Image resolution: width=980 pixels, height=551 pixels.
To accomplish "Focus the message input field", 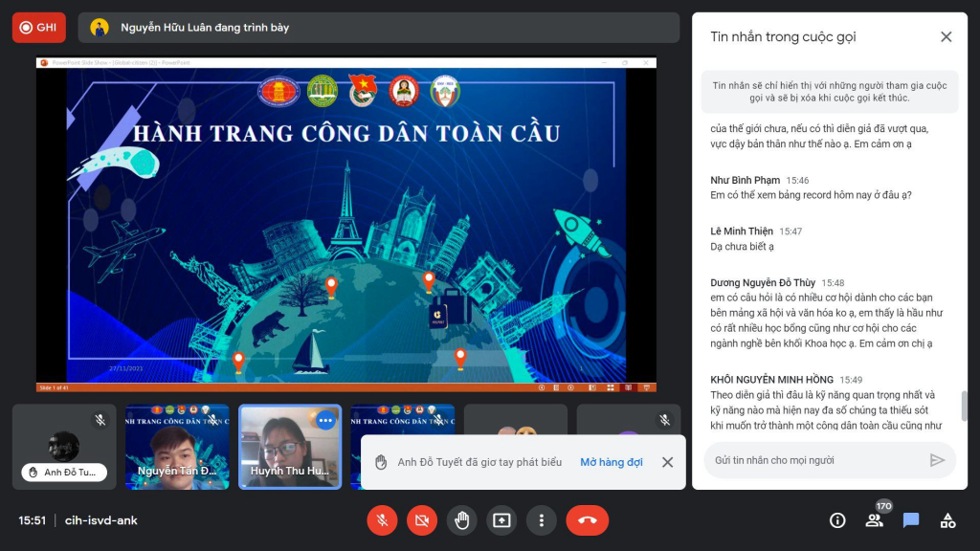I will coord(815,460).
